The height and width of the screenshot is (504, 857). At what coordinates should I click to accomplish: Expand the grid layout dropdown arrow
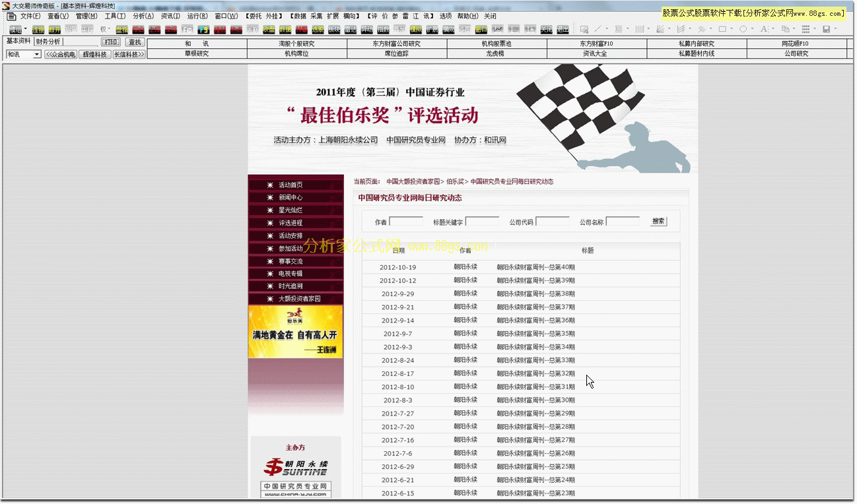815,29
